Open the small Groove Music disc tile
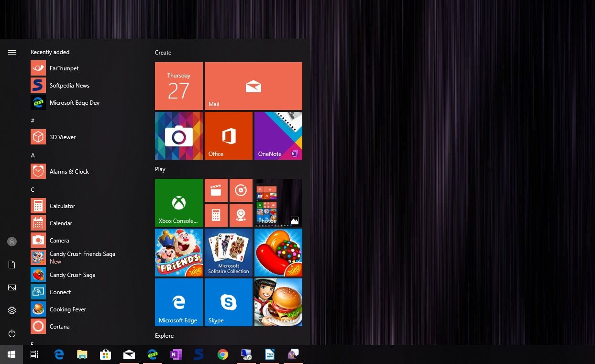 [241, 190]
